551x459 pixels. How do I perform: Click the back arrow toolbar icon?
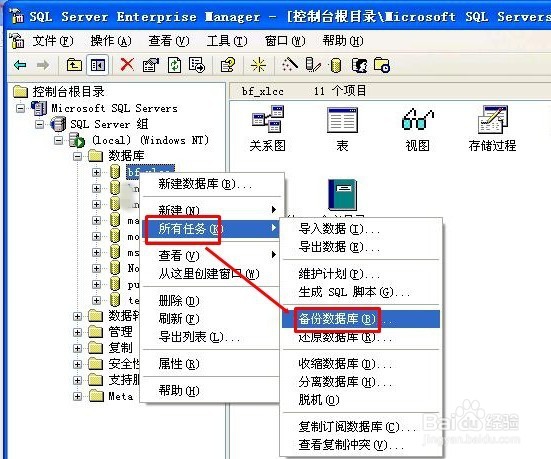(x=20, y=65)
